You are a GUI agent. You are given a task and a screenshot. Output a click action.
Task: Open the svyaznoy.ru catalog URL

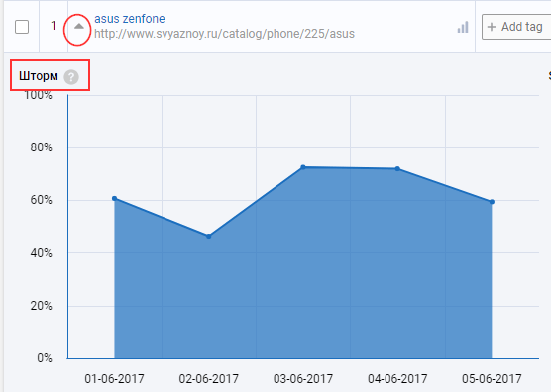(x=224, y=34)
